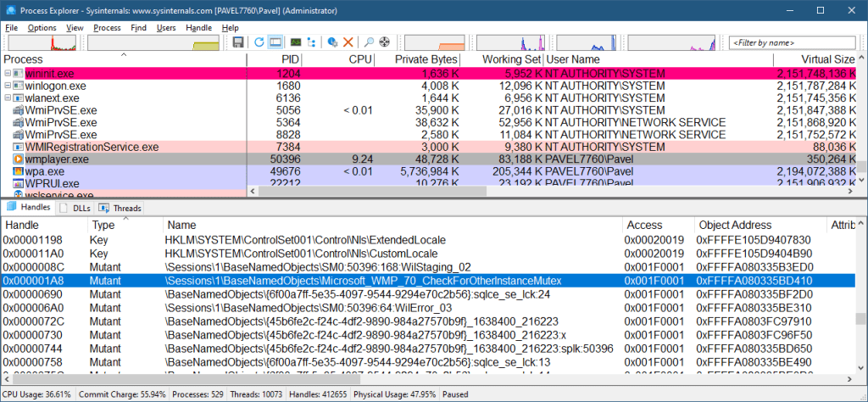Toggle the show lower pane icon
Screen dimensions: 868x402
[x=275, y=42]
